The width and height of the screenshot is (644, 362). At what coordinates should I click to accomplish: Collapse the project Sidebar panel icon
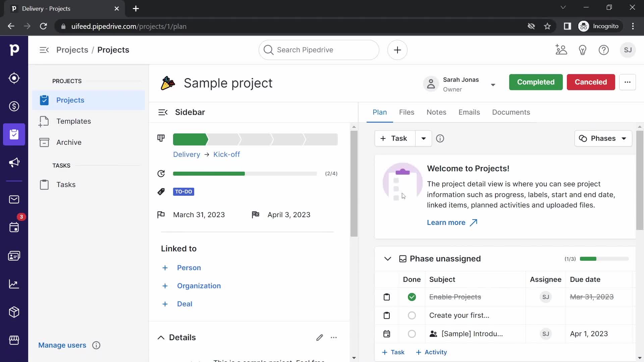tap(163, 112)
